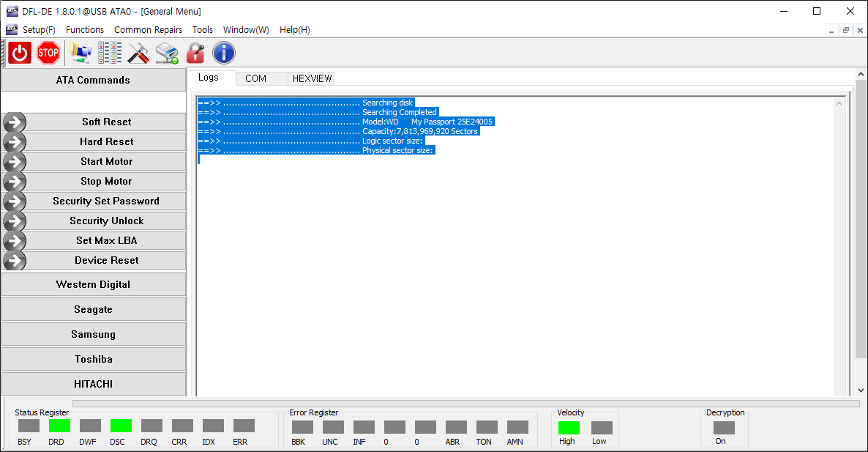
Task: Click the green DRD status indicator
Action: coord(59,426)
